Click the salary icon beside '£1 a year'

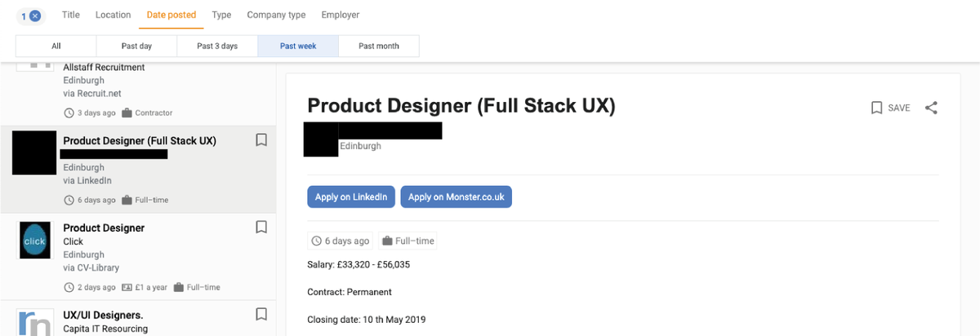pyautogui.click(x=127, y=287)
